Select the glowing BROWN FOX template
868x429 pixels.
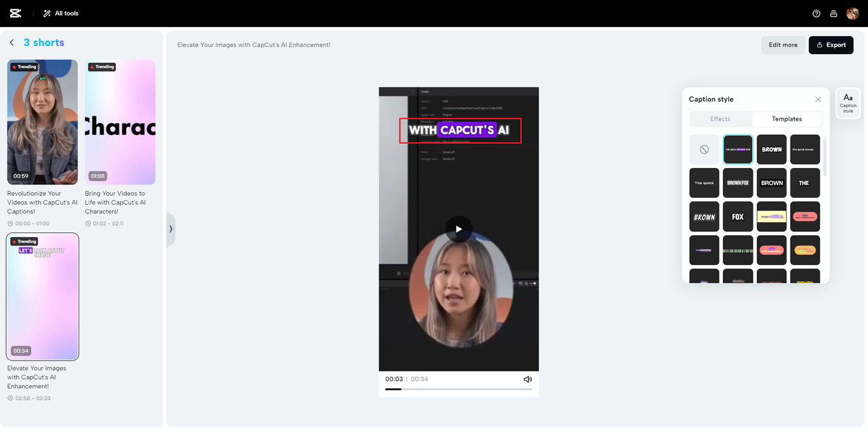738,183
